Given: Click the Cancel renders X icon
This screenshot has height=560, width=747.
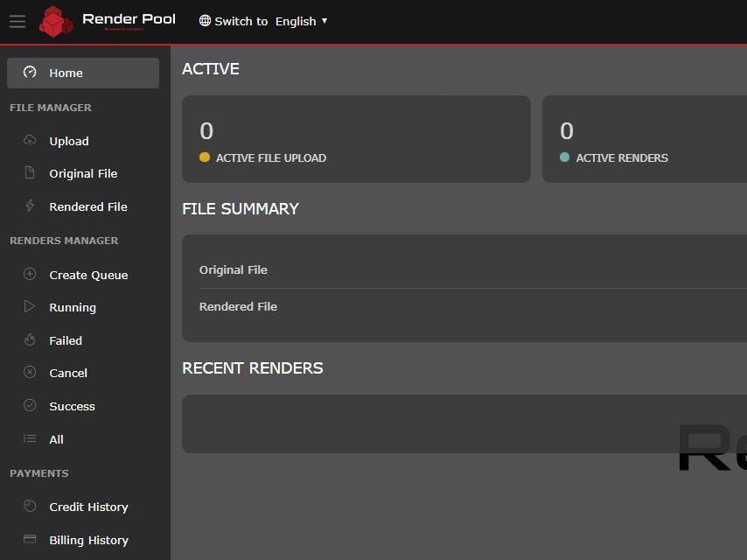Looking at the screenshot, I should (29, 373).
